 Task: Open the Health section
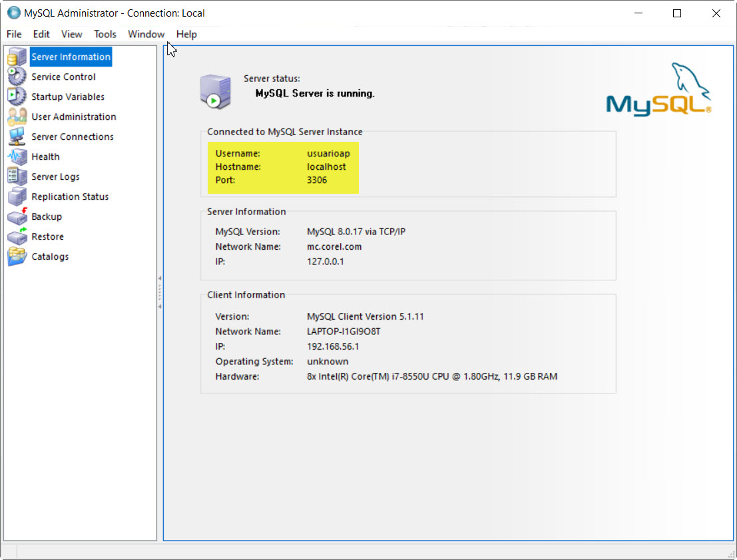(45, 156)
